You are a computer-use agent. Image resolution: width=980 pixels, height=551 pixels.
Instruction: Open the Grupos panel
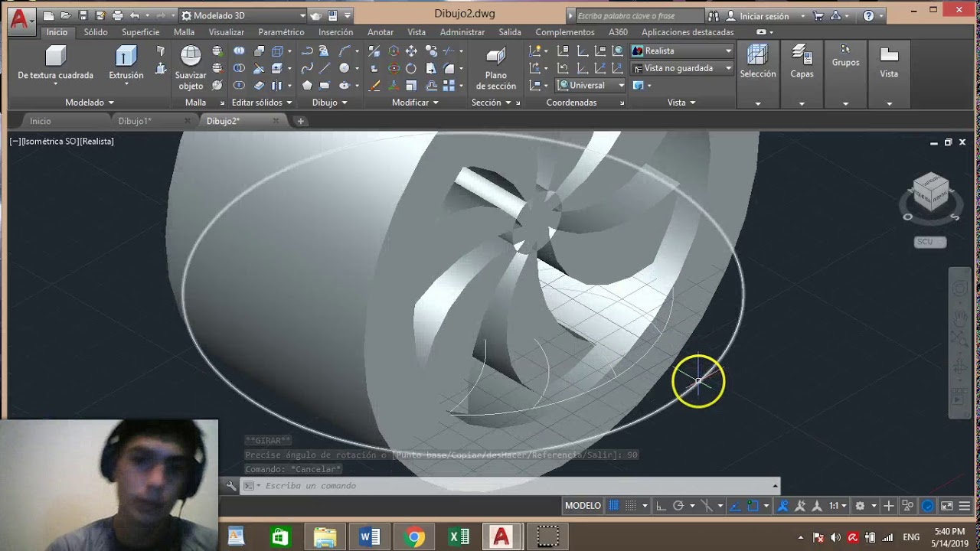click(x=845, y=57)
